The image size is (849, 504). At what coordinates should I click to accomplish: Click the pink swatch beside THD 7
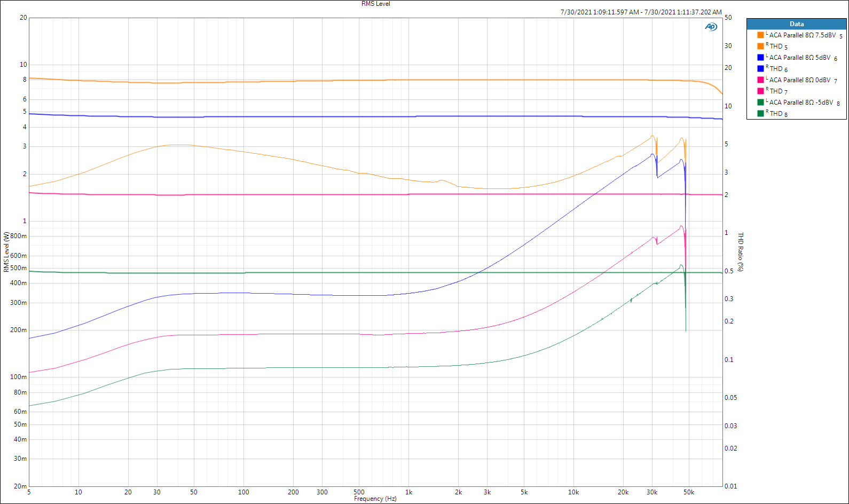pos(760,91)
